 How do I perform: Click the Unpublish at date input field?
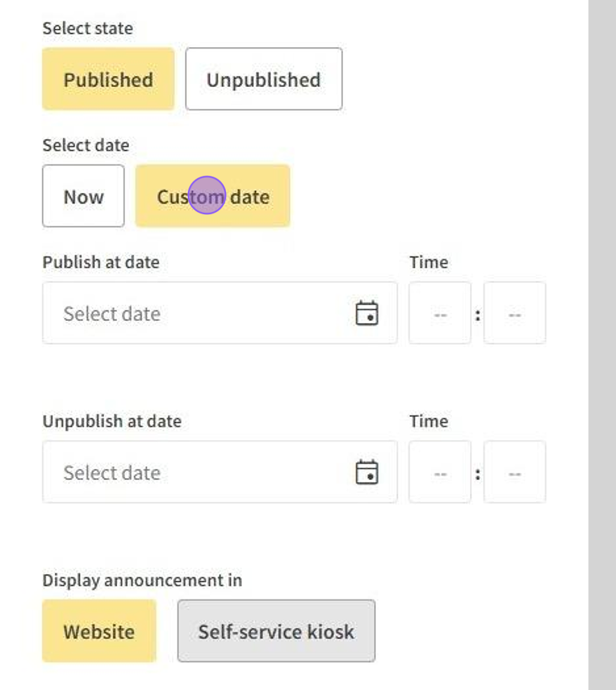[196, 472]
